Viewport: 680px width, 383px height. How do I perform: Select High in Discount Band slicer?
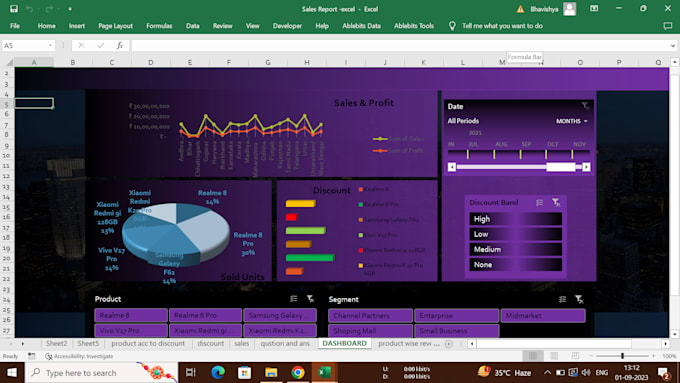pyautogui.click(x=515, y=219)
